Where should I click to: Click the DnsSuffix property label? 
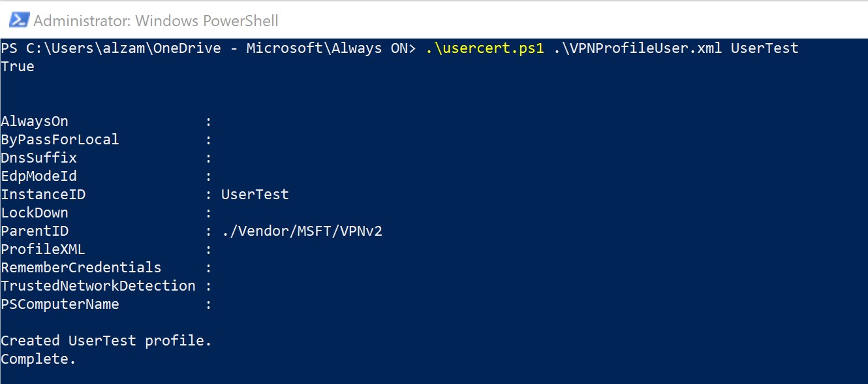[x=39, y=158]
